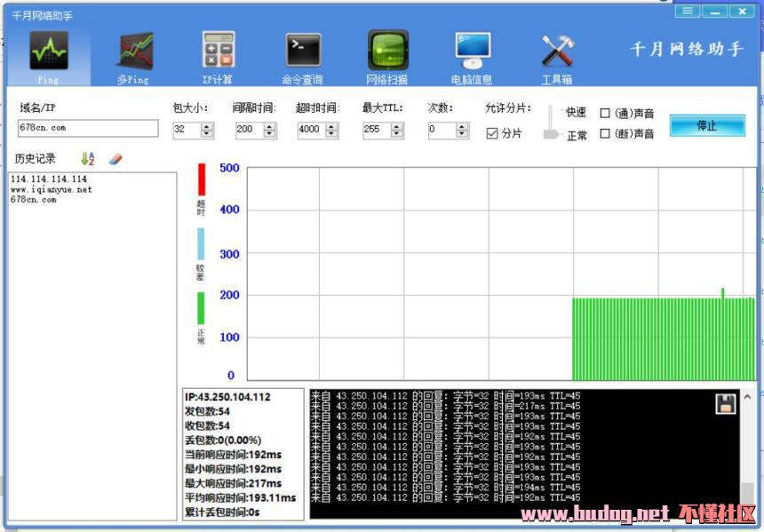Enable the (通)声音 sound checkbox
The width and height of the screenshot is (764, 532).
coord(606,114)
